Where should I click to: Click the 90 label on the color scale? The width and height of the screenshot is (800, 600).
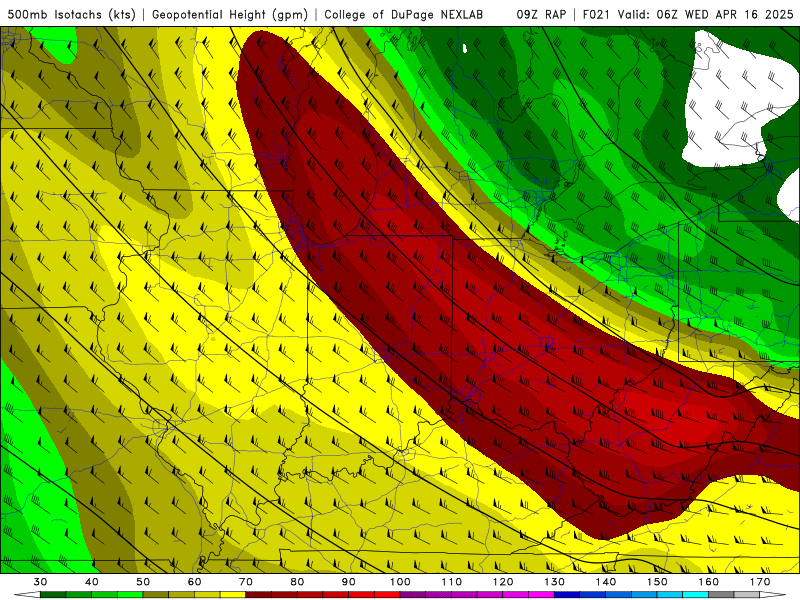(x=348, y=582)
